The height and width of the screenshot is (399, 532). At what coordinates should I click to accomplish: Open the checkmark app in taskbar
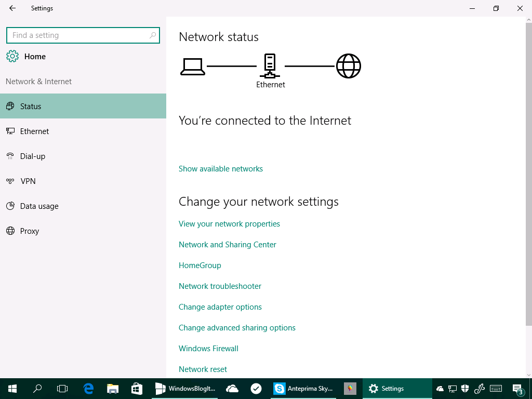pyautogui.click(x=256, y=389)
